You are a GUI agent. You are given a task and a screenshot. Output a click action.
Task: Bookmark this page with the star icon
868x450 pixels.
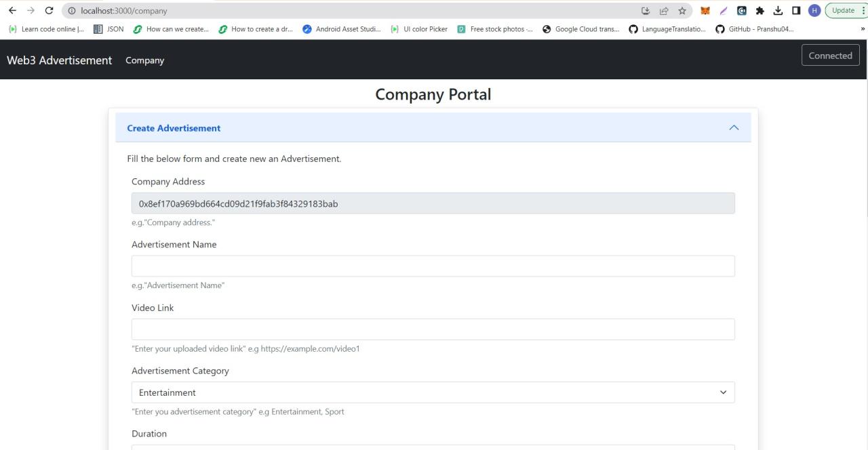point(682,10)
